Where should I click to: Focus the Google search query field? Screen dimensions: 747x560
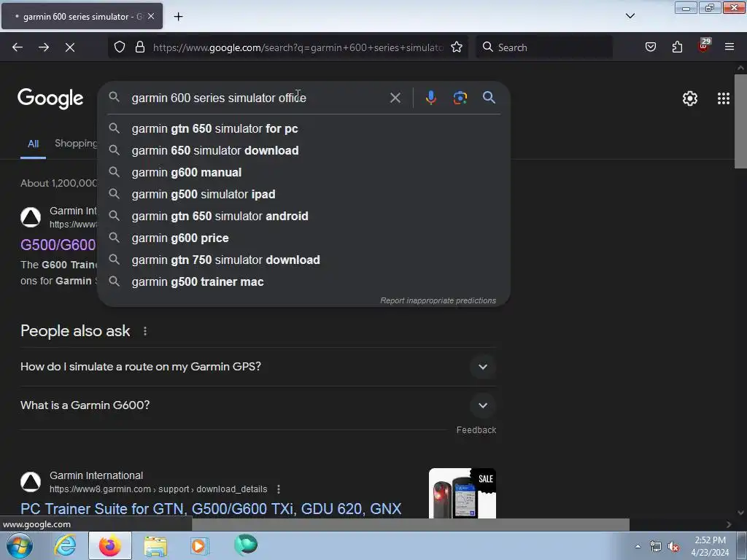pyautogui.click(x=258, y=98)
